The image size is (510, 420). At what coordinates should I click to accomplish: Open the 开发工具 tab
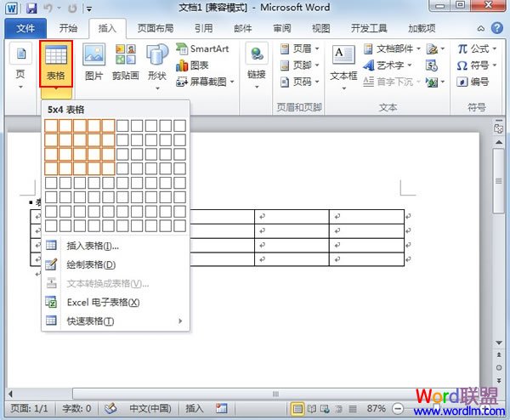click(369, 29)
